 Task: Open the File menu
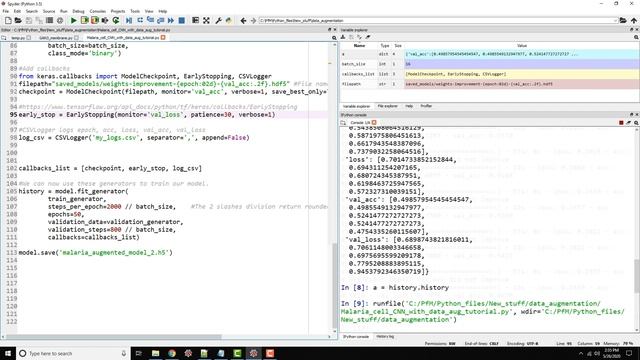click(6, 11)
